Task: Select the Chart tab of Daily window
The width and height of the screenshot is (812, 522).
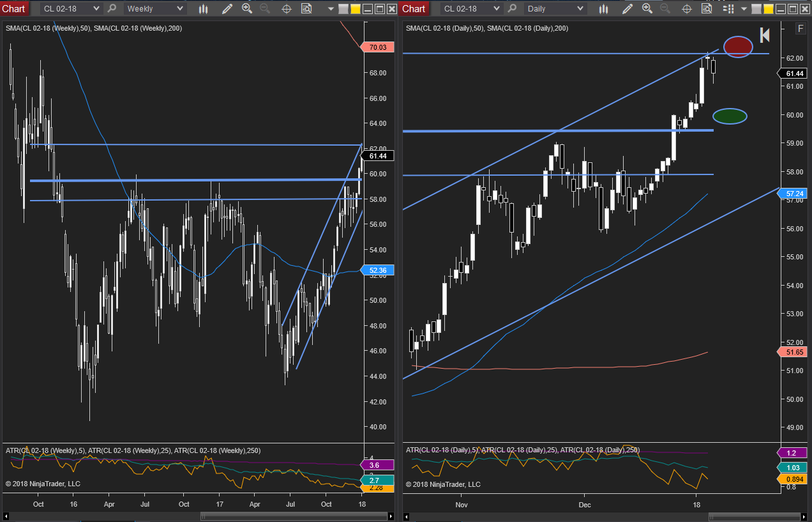Action: pyautogui.click(x=414, y=9)
